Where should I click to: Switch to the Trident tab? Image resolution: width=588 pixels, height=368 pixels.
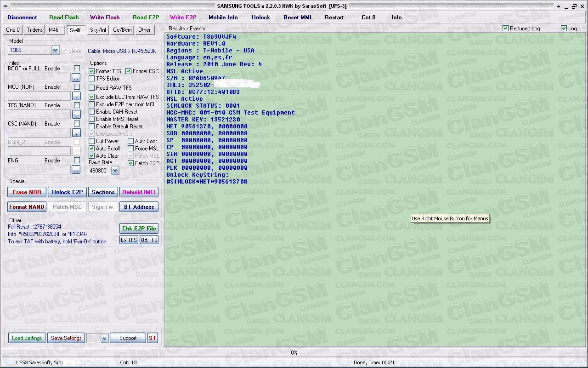(x=34, y=30)
